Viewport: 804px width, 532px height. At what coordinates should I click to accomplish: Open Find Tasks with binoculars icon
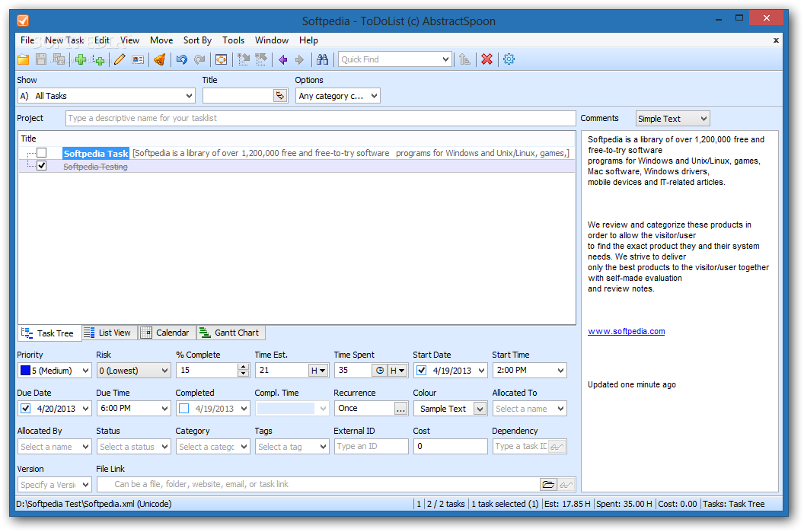(x=322, y=59)
